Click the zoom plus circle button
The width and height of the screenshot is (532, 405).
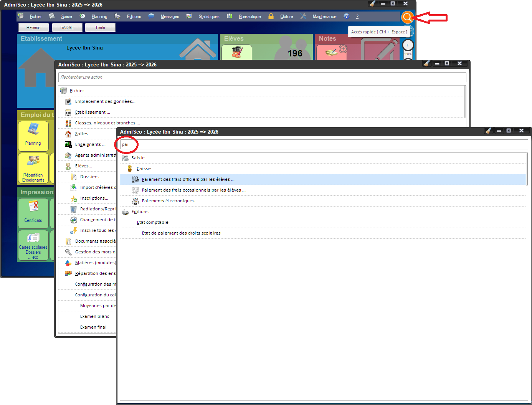[x=408, y=45]
